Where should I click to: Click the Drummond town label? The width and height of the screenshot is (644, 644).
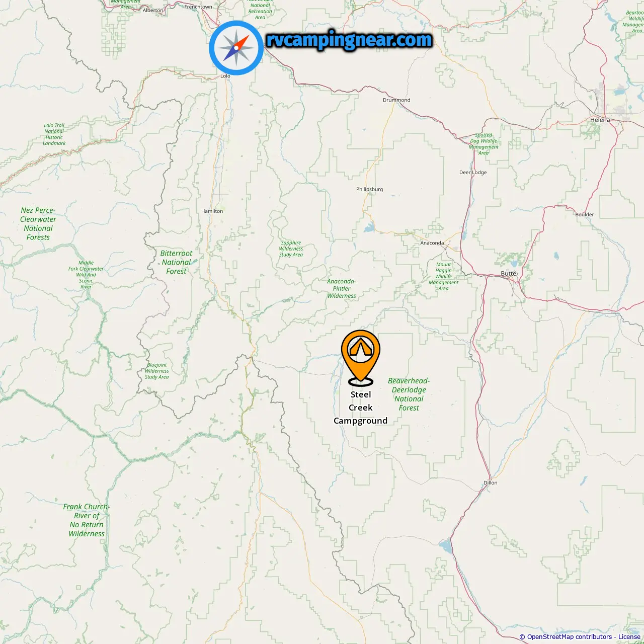point(396,100)
